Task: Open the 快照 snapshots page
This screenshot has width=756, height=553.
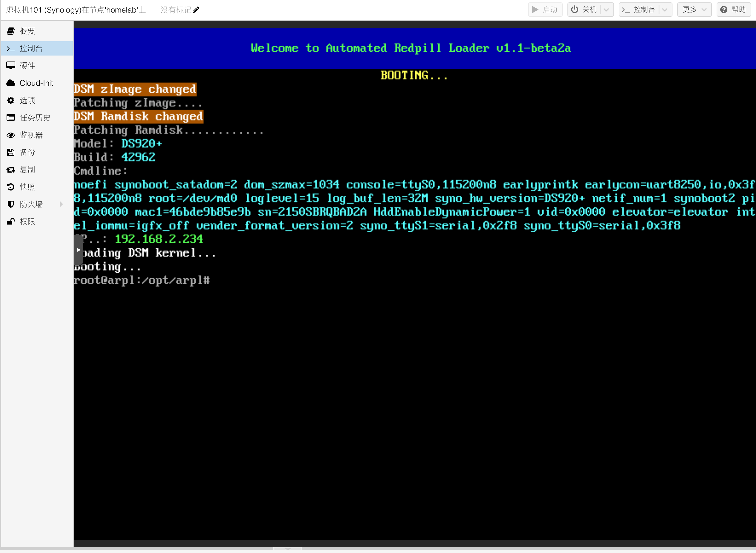Action: point(37,187)
